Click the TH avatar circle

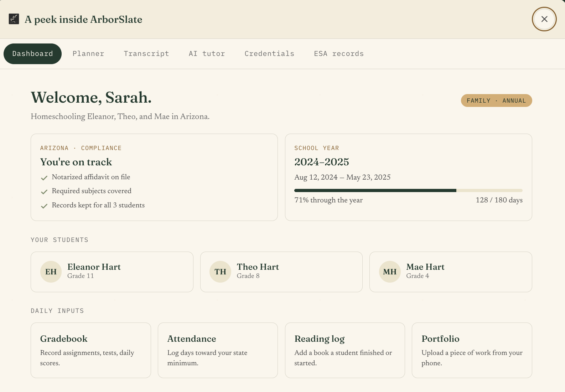(220, 272)
